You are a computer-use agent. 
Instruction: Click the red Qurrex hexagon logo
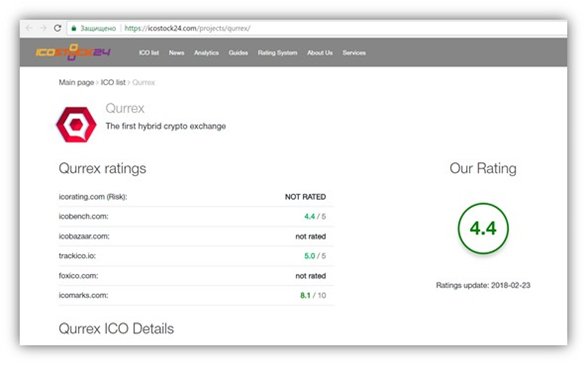(76, 125)
